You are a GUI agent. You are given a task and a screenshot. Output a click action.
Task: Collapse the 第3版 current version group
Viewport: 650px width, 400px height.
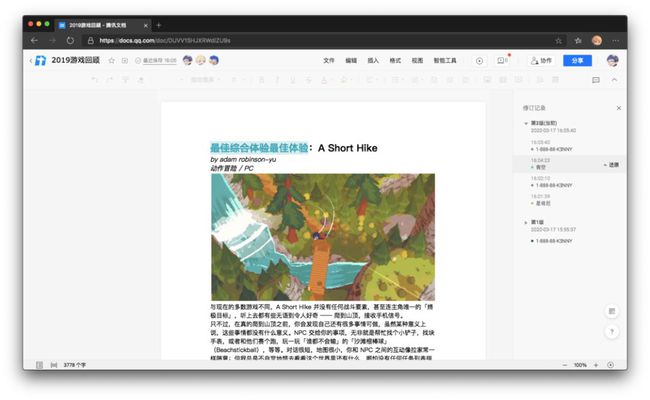point(526,123)
